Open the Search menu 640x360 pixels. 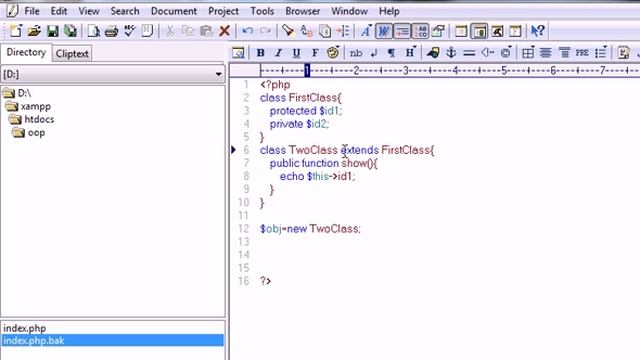click(x=124, y=11)
